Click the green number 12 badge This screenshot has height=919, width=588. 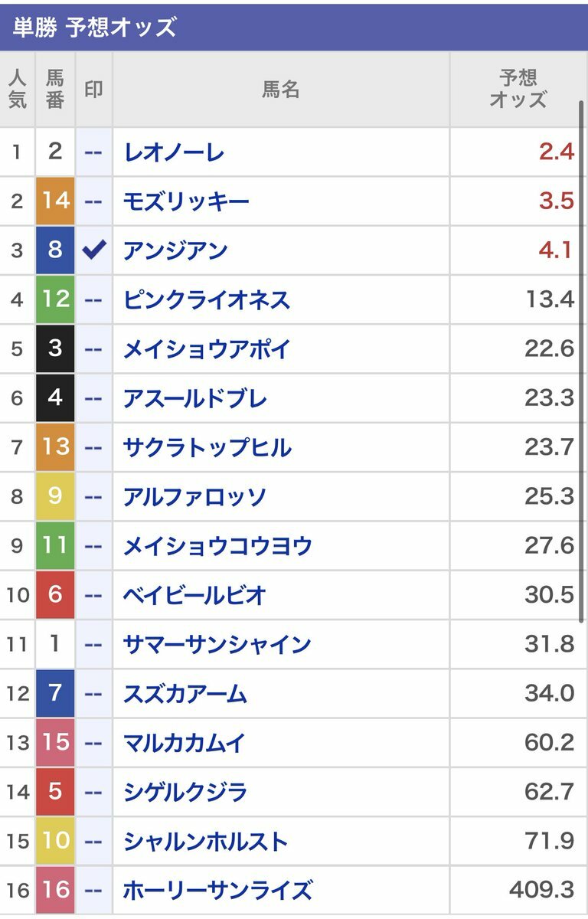(x=55, y=299)
